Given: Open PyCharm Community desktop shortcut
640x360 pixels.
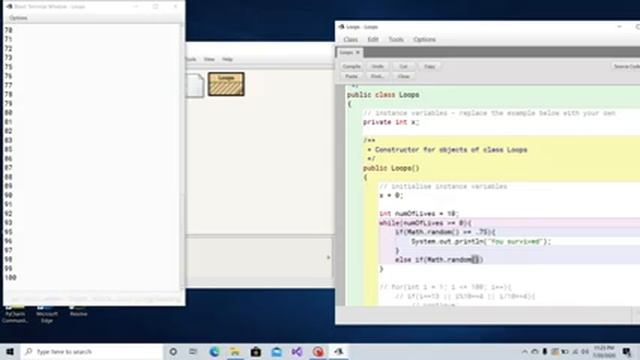Looking at the screenshot, I should pyautogui.click(x=15, y=313).
